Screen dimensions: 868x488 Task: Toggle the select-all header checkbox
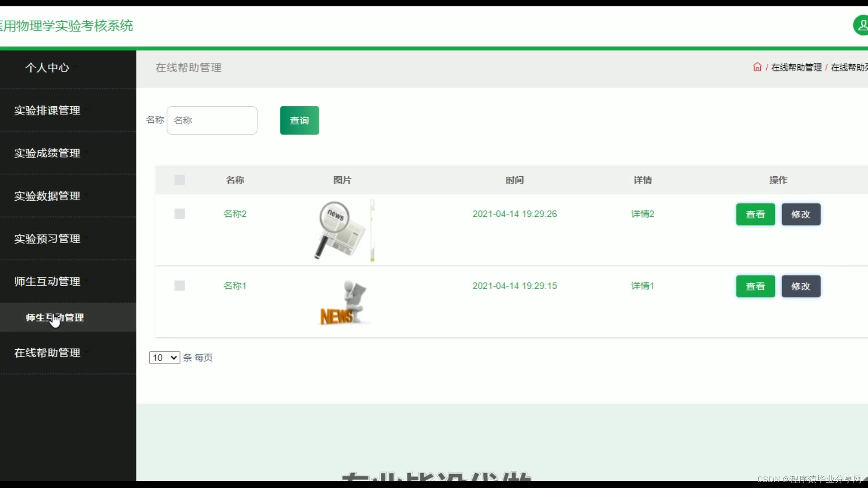[179, 180]
